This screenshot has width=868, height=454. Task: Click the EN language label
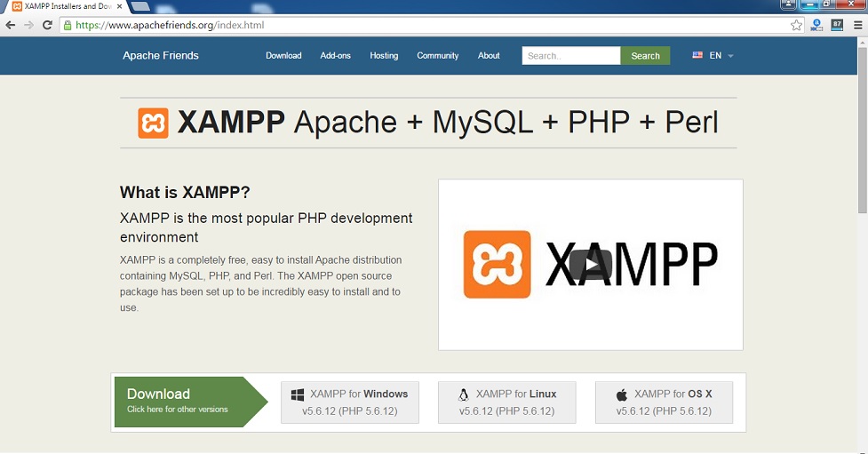coord(715,55)
